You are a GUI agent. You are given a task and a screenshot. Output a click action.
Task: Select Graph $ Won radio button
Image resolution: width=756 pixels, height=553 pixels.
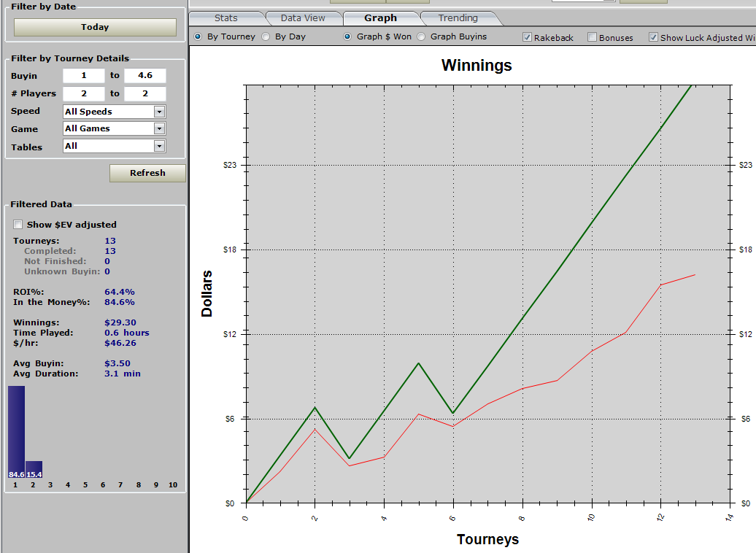tap(347, 36)
